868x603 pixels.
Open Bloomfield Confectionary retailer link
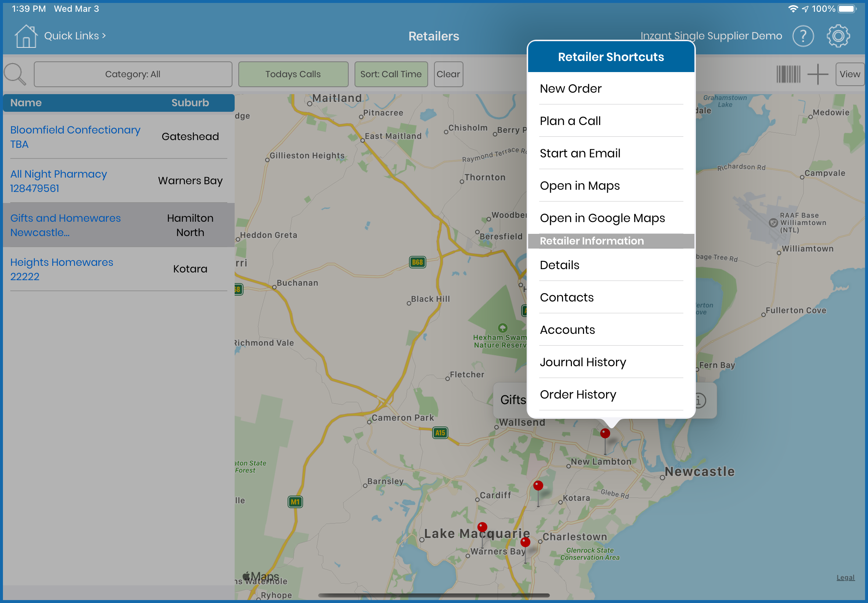pos(75,130)
